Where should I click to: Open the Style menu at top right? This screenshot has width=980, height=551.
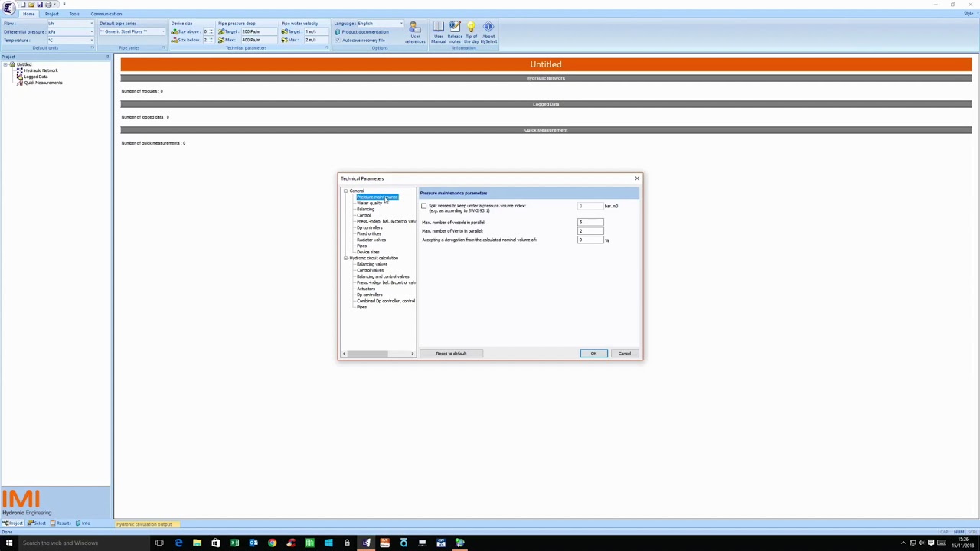(968, 14)
